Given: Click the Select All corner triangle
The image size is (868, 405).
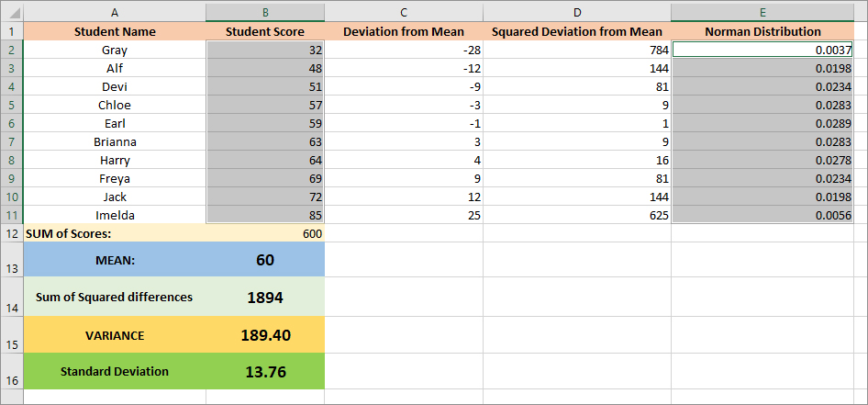Looking at the screenshot, I should pyautogui.click(x=11, y=12).
